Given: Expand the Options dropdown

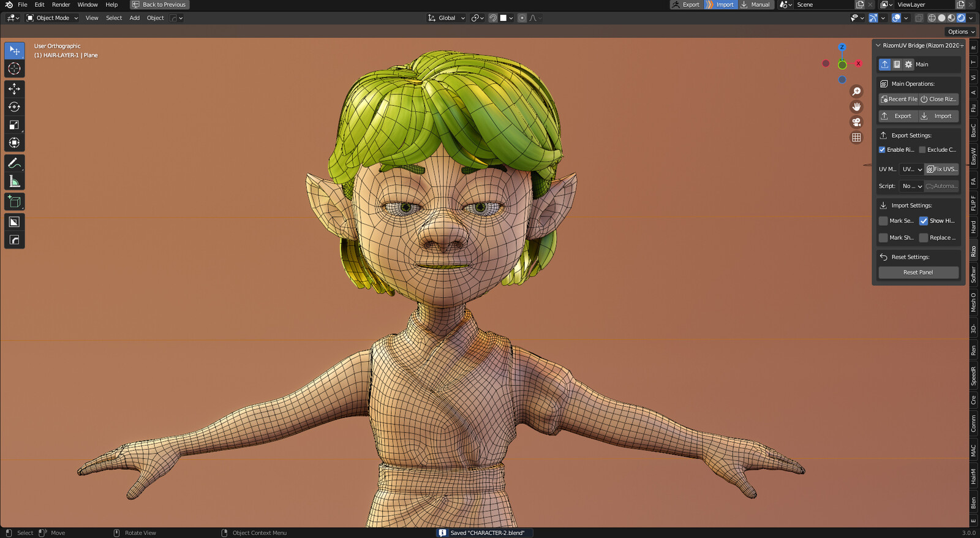Looking at the screenshot, I should click(961, 32).
